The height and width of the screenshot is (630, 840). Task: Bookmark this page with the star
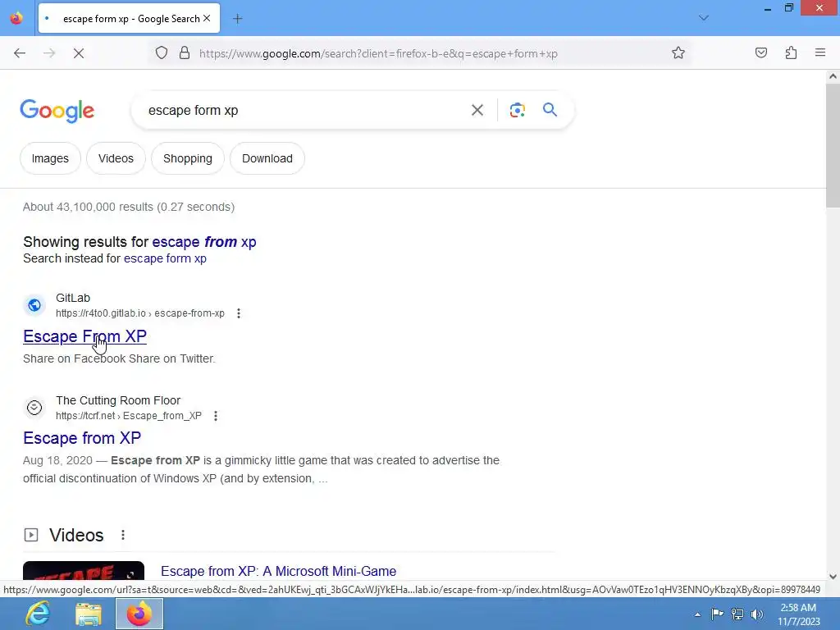coord(678,52)
